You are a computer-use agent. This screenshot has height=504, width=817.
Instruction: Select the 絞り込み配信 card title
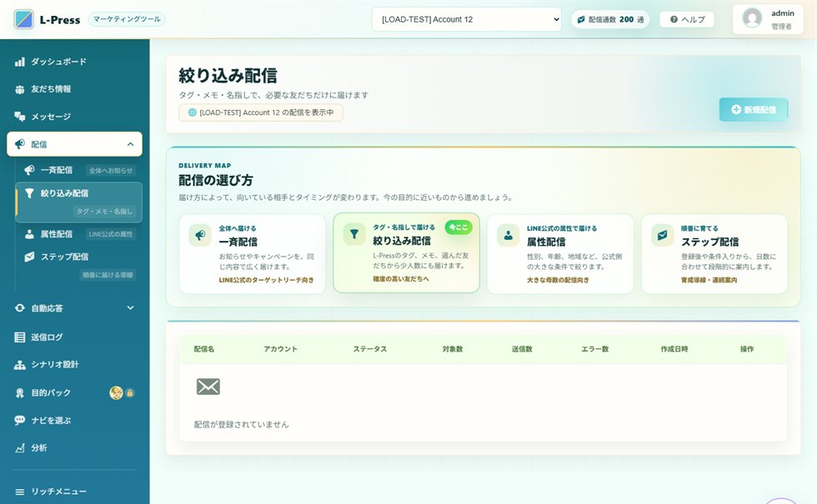pyautogui.click(x=402, y=241)
